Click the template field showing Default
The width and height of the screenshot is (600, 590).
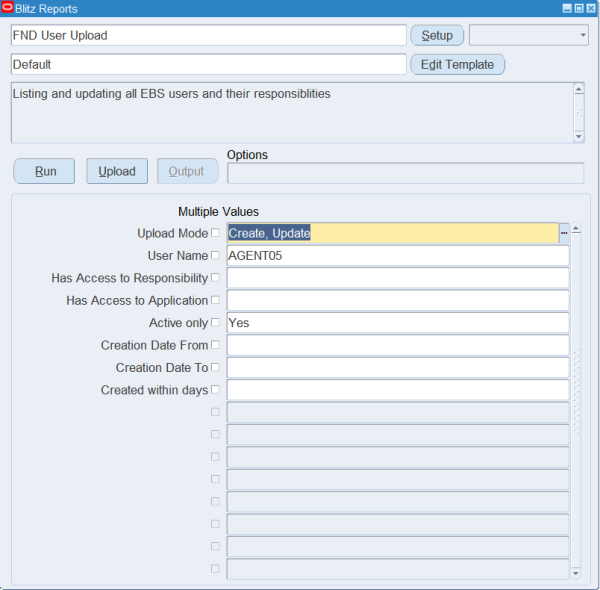tap(209, 64)
